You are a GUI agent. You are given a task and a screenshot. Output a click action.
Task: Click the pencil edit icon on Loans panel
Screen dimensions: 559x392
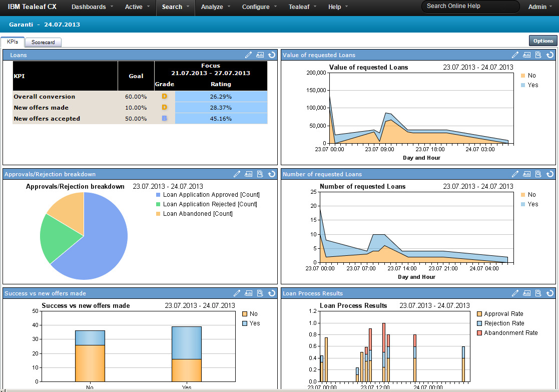click(249, 55)
